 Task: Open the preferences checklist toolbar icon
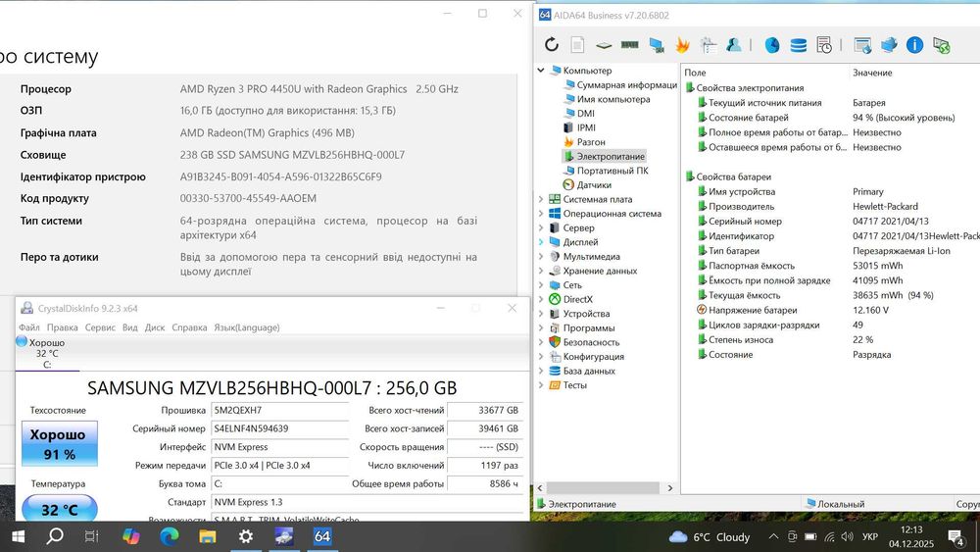pos(709,44)
